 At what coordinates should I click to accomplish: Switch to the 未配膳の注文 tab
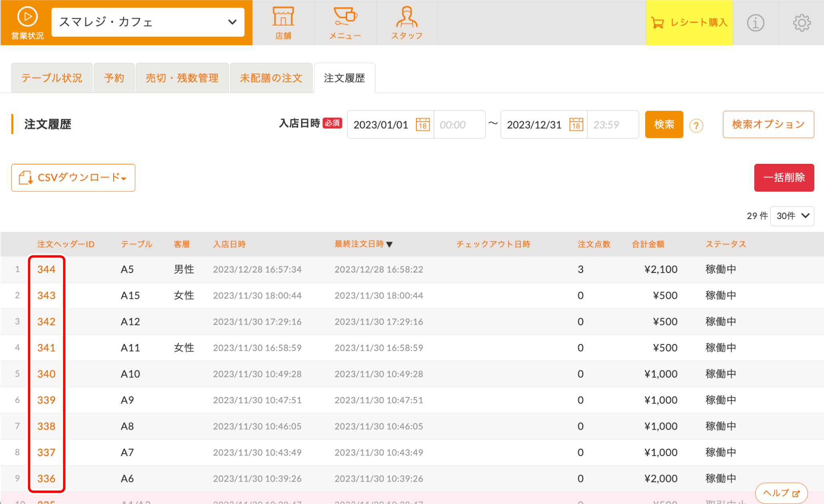(x=271, y=78)
